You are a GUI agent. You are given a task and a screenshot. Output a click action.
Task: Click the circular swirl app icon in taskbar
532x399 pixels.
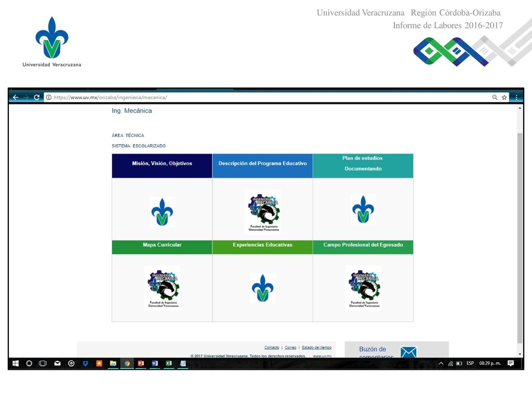pyautogui.click(x=71, y=363)
